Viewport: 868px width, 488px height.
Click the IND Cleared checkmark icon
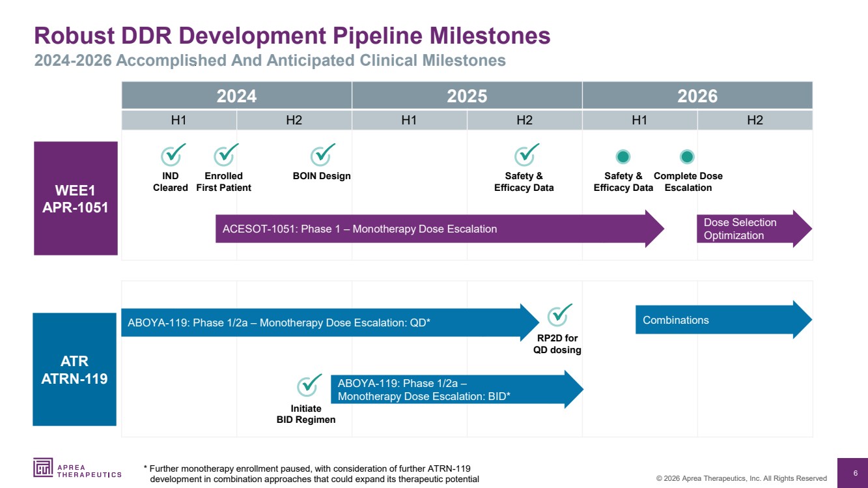point(173,154)
